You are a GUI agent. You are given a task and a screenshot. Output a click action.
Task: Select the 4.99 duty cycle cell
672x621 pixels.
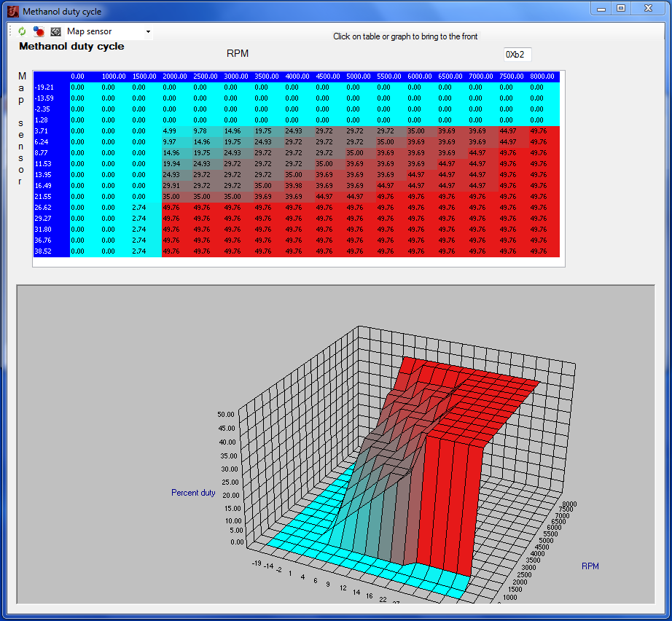171,131
